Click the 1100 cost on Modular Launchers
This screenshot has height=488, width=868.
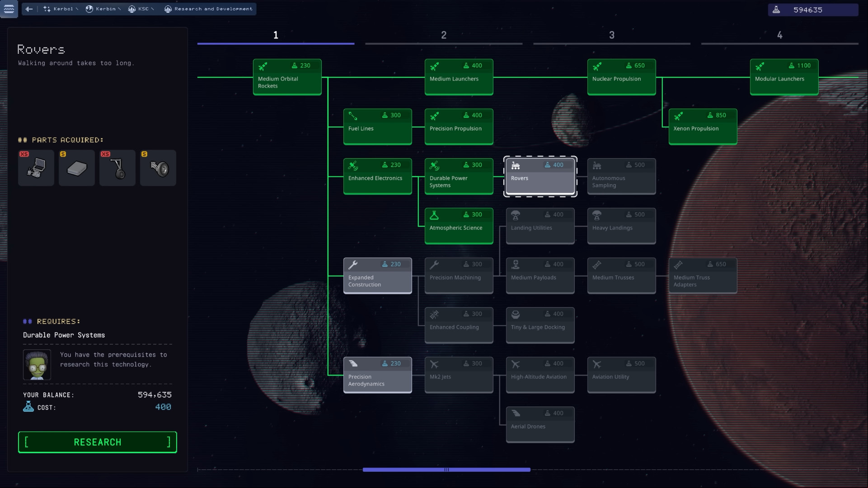pyautogui.click(x=804, y=65)
